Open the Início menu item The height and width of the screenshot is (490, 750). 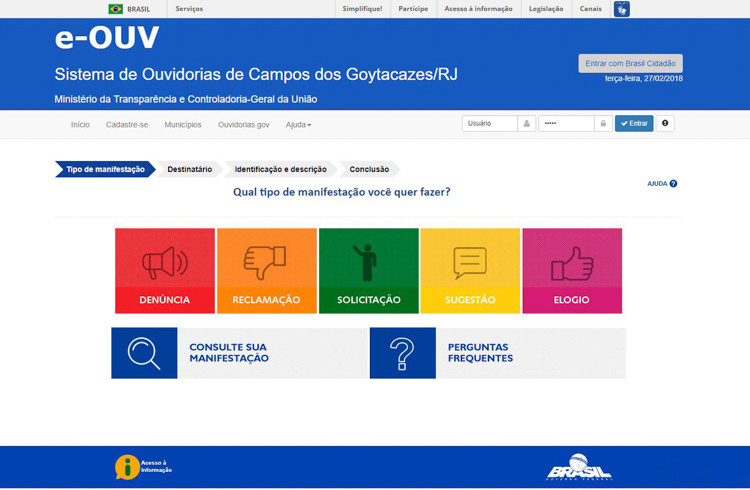80,124
